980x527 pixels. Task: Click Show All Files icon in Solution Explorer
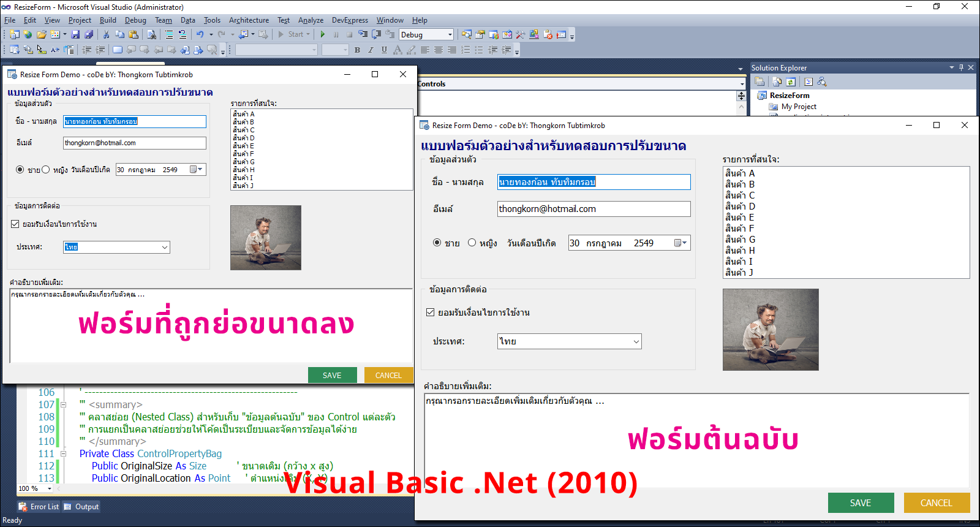pos(777,82)
